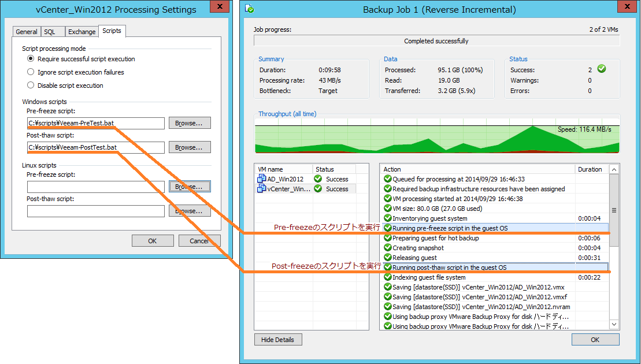
Task: Click check icon for Releasing guest
Action: pyautogui.click(x=387, y=257)
